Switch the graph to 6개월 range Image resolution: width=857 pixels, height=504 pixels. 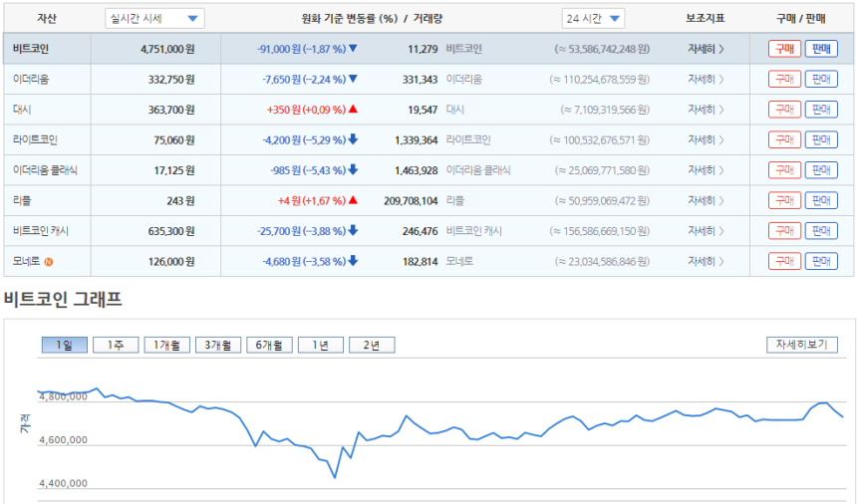[269, 345]
